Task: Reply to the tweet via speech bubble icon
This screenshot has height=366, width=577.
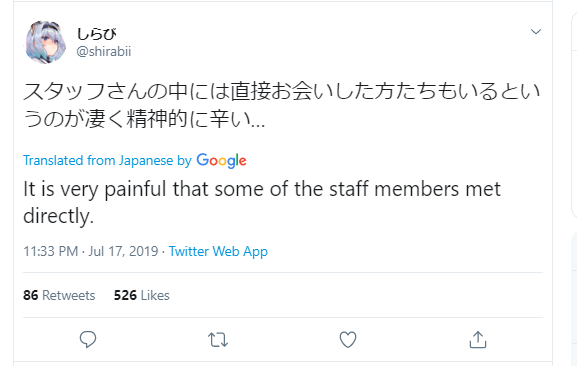Action: coord(88,339)
